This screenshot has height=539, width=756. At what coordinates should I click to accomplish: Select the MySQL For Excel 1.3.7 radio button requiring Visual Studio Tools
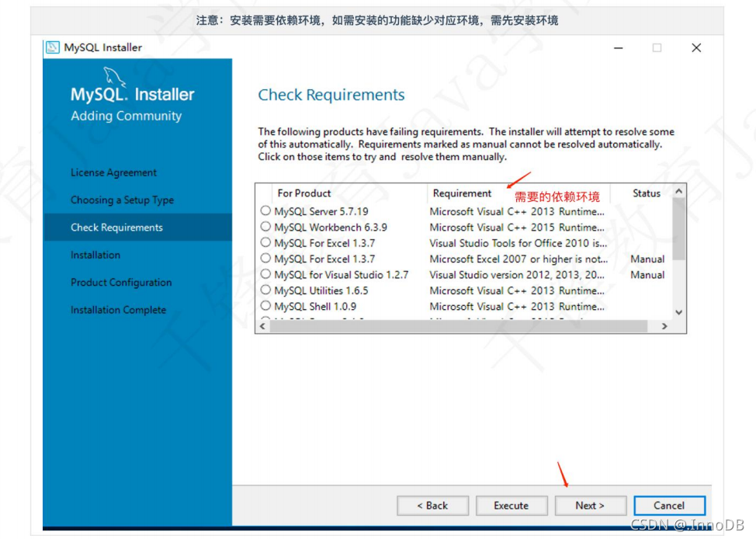pyautogui.click(x=265, y=242)
